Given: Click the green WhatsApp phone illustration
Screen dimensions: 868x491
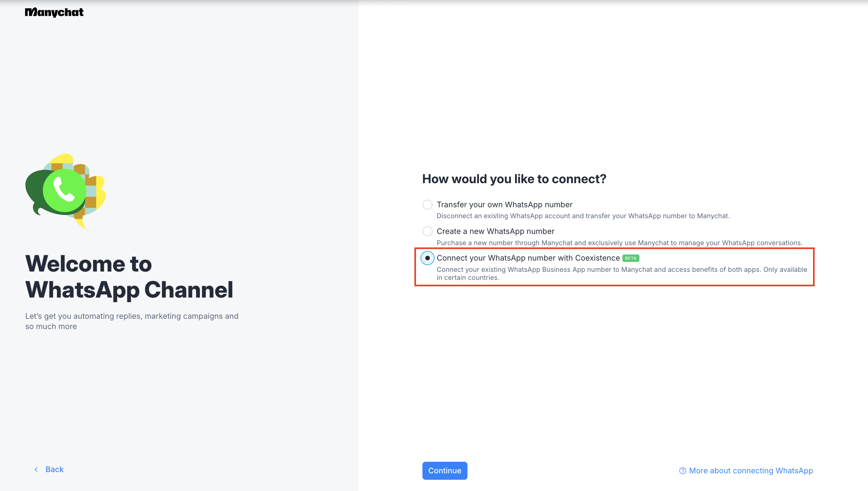Looking at the screenshot, I should click(64, 191).
